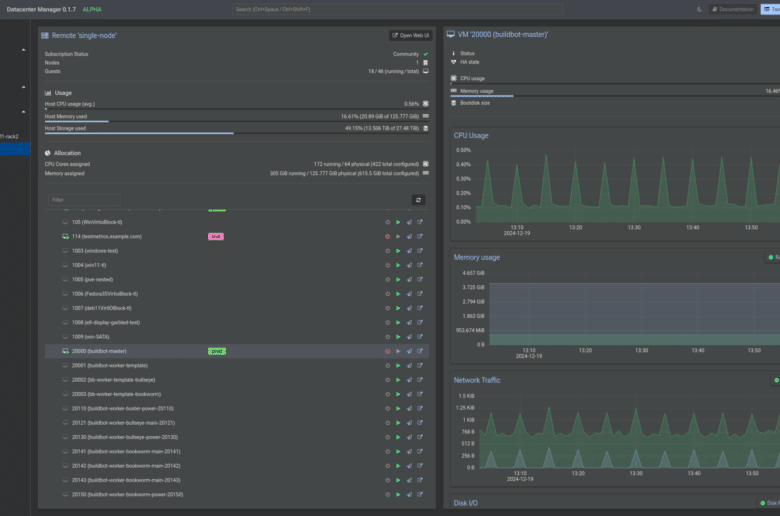The image size is (780, 516).
Task: Start VM 1005 (pve-nested)
Action: tap(398, 280)
